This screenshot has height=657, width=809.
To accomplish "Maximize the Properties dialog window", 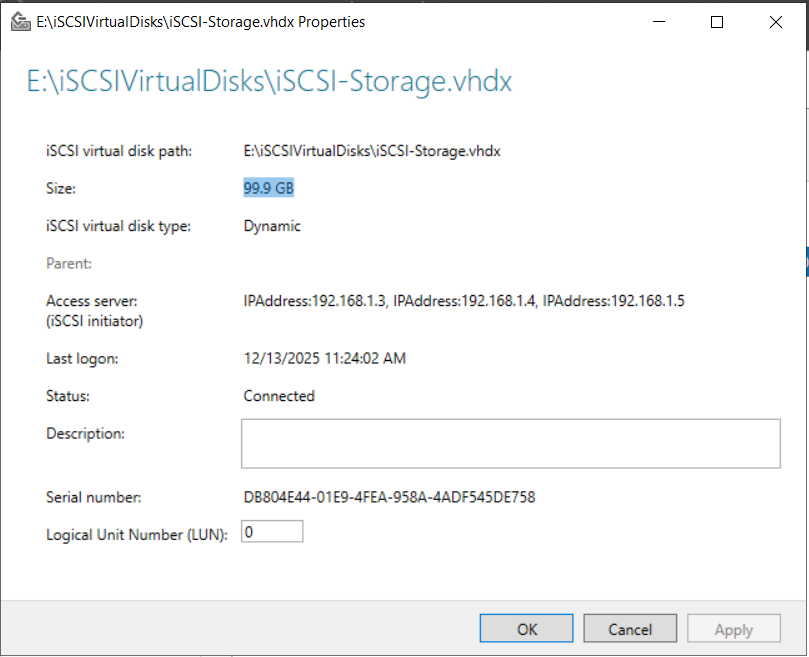I will point(717,22).
